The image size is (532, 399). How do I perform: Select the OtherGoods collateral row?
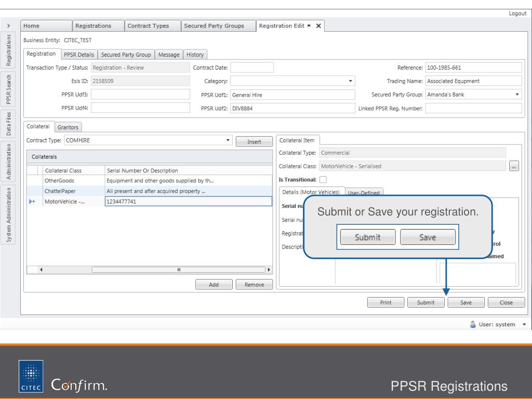pyautogui.click(x=149, y=180)
